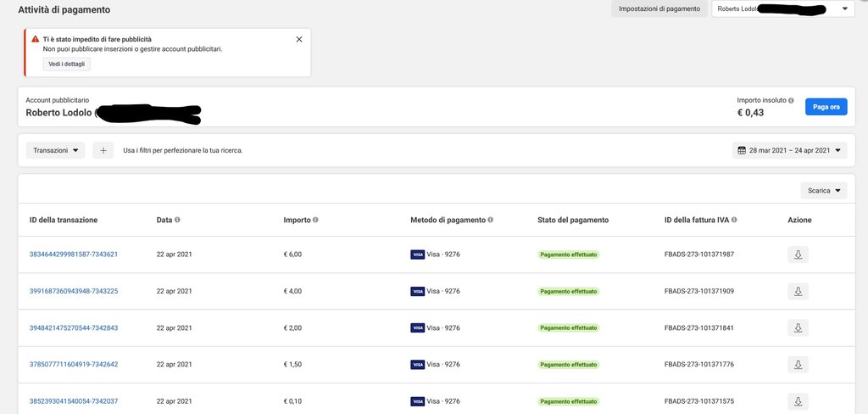Open the Transazioni filter dropdown
The width and height of the screenshot is (868, 414).
(x=55, y=150)
